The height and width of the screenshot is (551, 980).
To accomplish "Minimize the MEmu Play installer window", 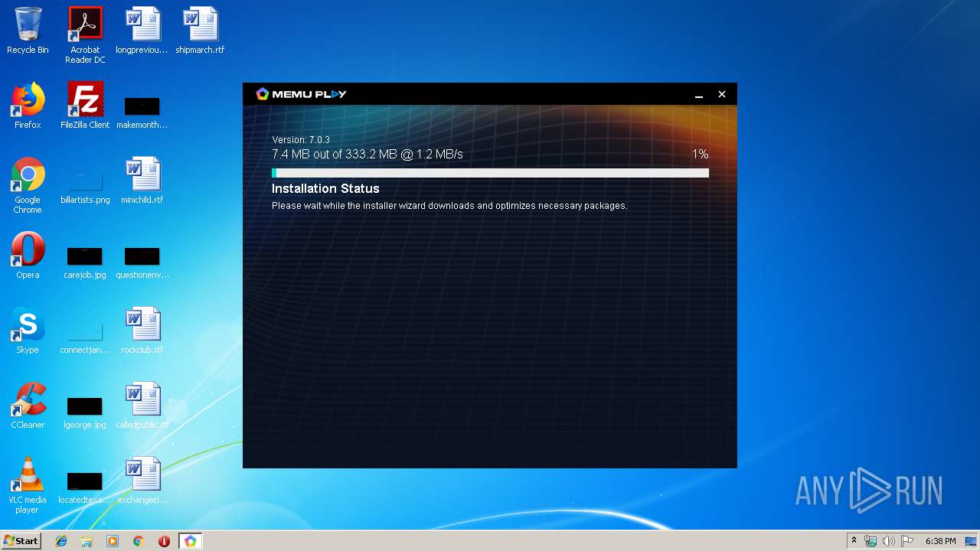I will (x=699, y=94).
